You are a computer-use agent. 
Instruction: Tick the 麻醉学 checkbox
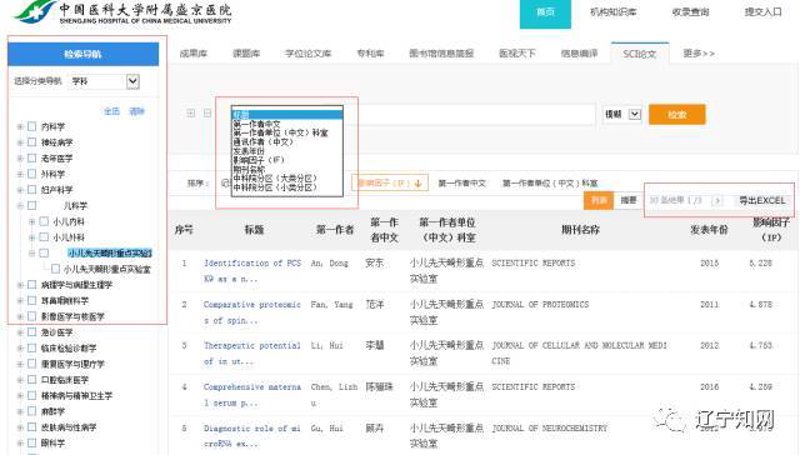click(32, 411)
